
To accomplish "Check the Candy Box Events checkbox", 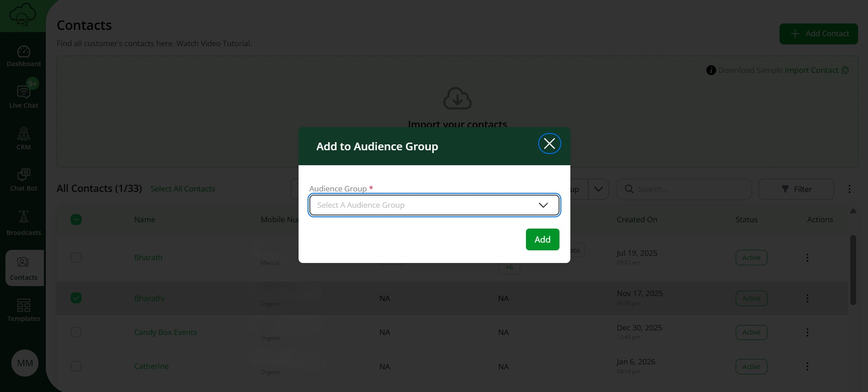I will coord(76,332).
